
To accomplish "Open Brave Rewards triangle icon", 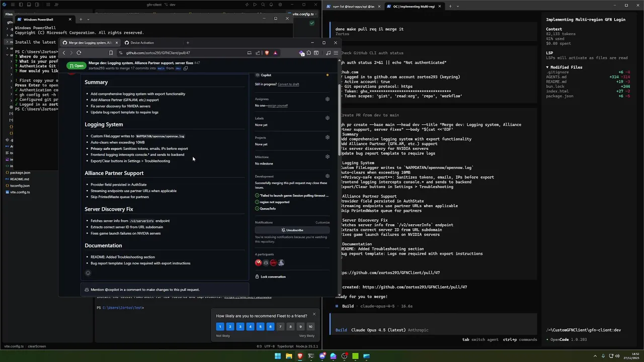I will [x=275, y=53].
